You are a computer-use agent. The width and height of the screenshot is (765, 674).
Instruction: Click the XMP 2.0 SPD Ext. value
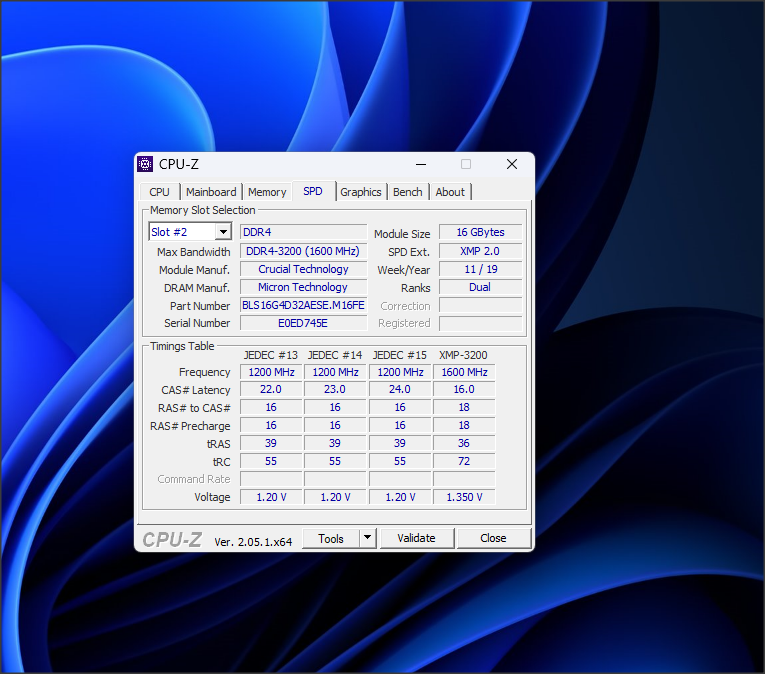[x=481, y=251]
